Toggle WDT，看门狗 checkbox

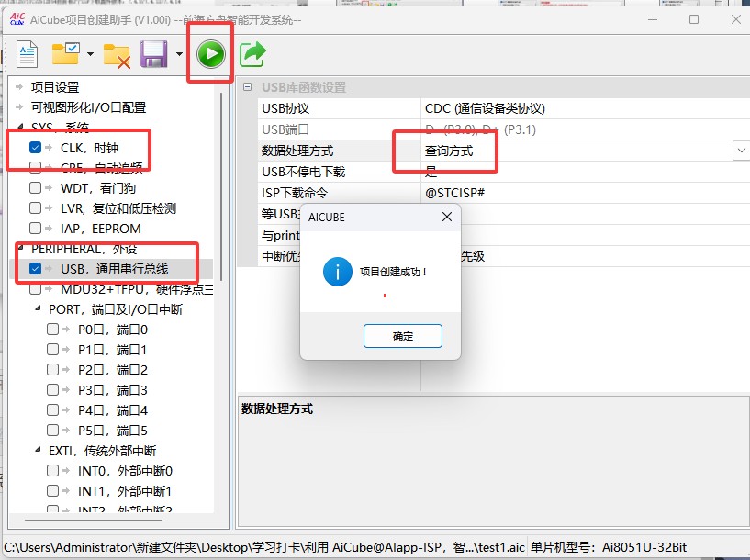click(x=35, y=187)
